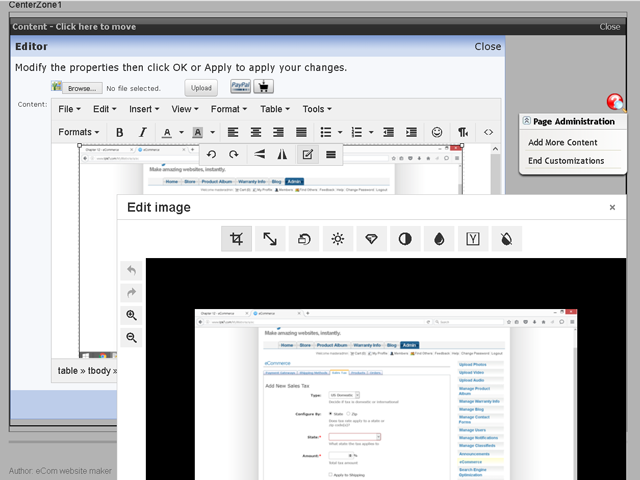Viewport: 640px width, 480px height.
Task: Open the Edit menu
Action: tap(104, 109)
